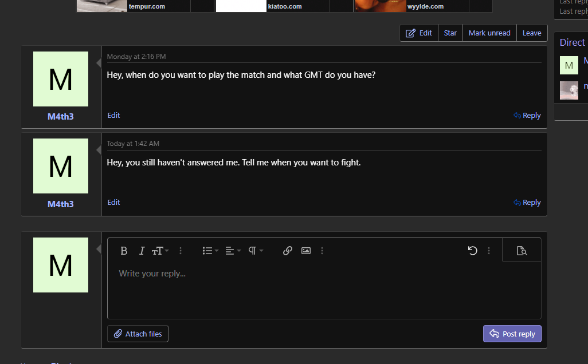Preview the reply with the preview icon

pyautogui.click(x=522, y=251)
